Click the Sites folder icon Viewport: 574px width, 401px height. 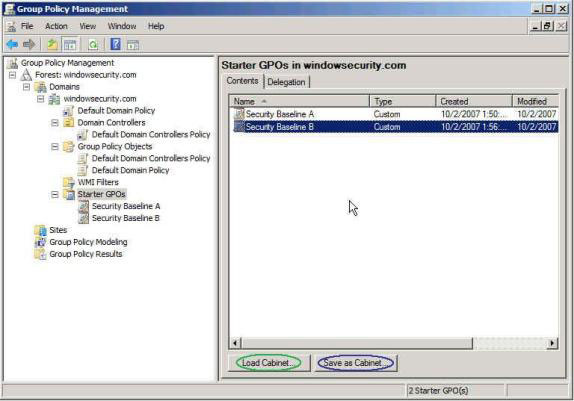coord(40,230)
